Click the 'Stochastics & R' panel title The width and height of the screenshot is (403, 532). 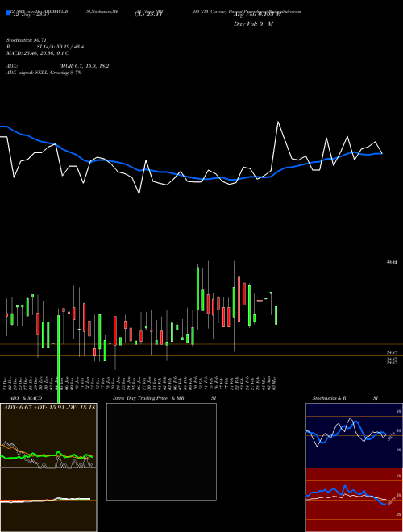[x=330, y=398]
